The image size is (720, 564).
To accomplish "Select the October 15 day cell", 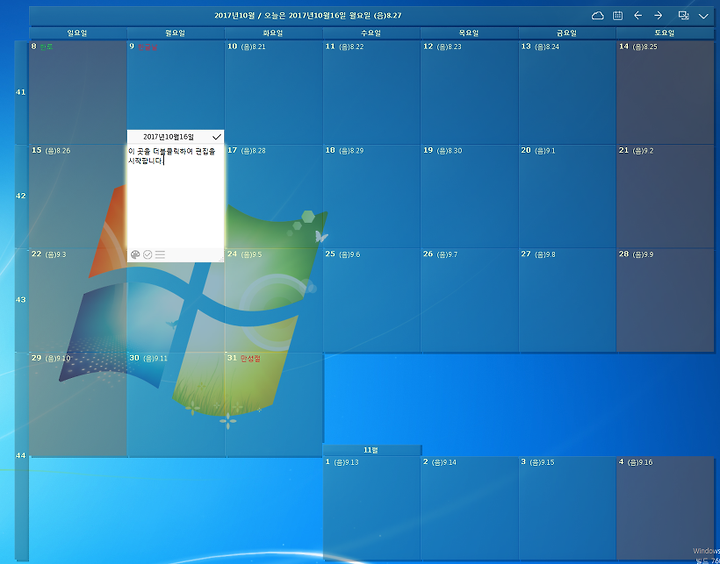I will (x=78, y=197).
